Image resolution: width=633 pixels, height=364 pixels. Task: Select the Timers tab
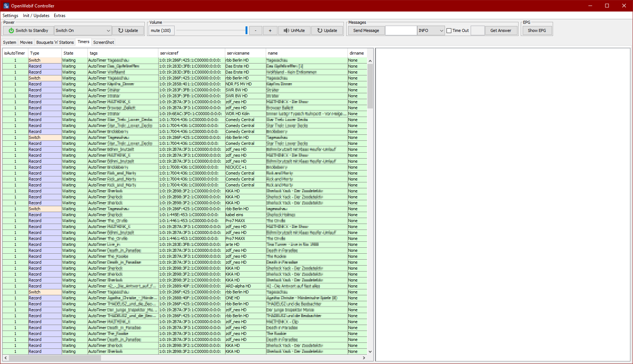coord(84,42)
